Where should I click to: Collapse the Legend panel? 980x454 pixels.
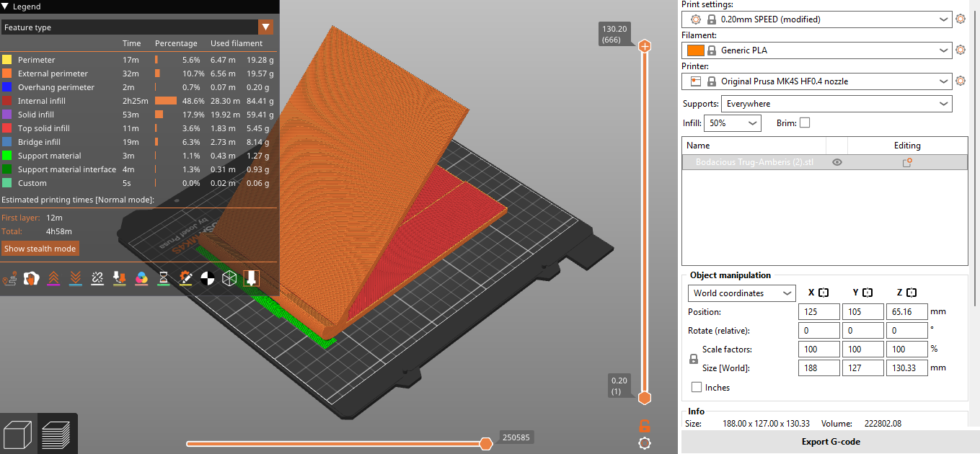click(x=6, y=6)
